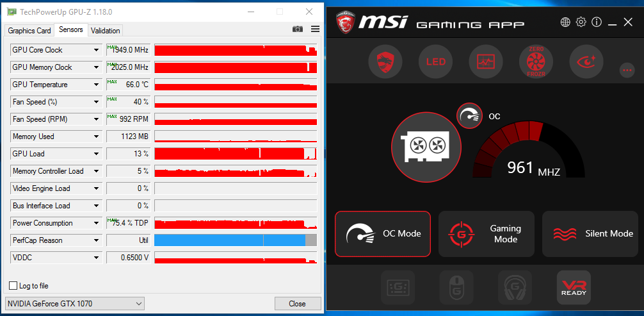Viewport: 644px width, 316px height.
Task: Click the MSI dragon logo in title bar
Action: click(x=346, y=22)
